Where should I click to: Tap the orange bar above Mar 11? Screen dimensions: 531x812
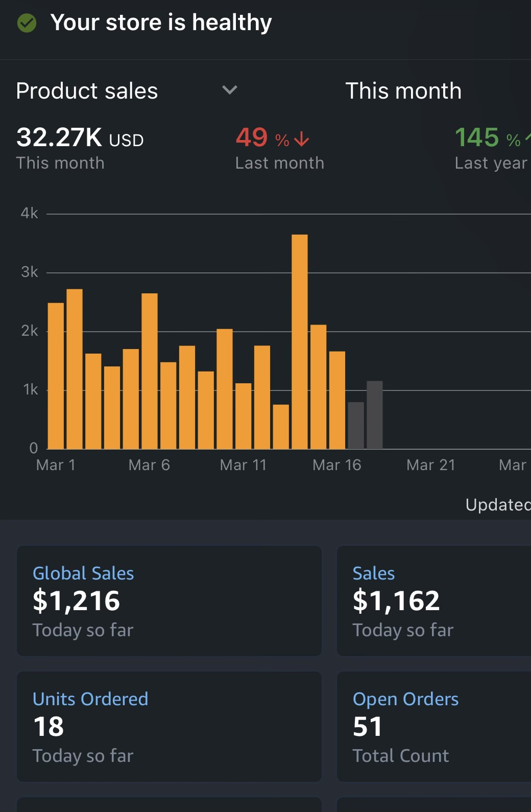pos(243,415)
